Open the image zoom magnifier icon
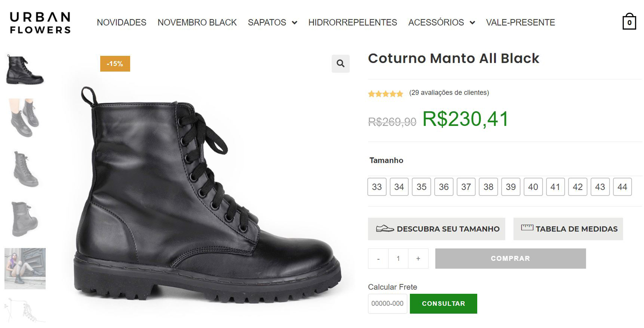The height and width of the screenshot is (328, 644). point(341,63)
